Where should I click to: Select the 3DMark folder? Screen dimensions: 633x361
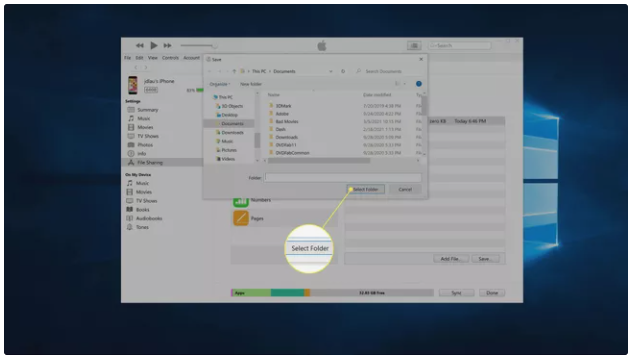pos(280,106)
